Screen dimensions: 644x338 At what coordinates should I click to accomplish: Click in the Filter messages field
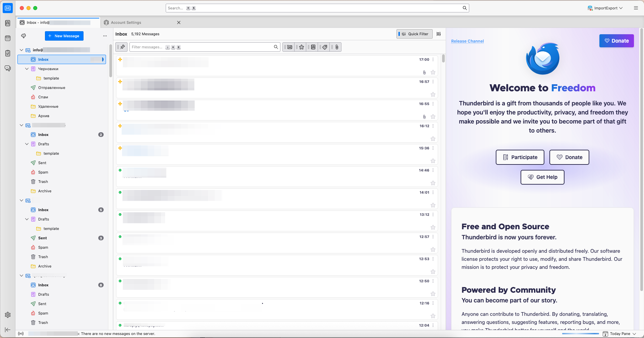click(x=201, y=47)
